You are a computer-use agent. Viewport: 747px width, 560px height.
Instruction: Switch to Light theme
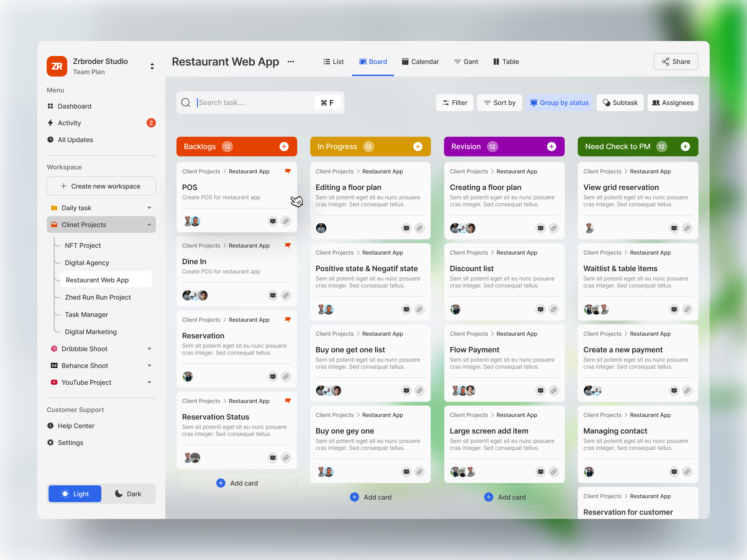[75, 493]
